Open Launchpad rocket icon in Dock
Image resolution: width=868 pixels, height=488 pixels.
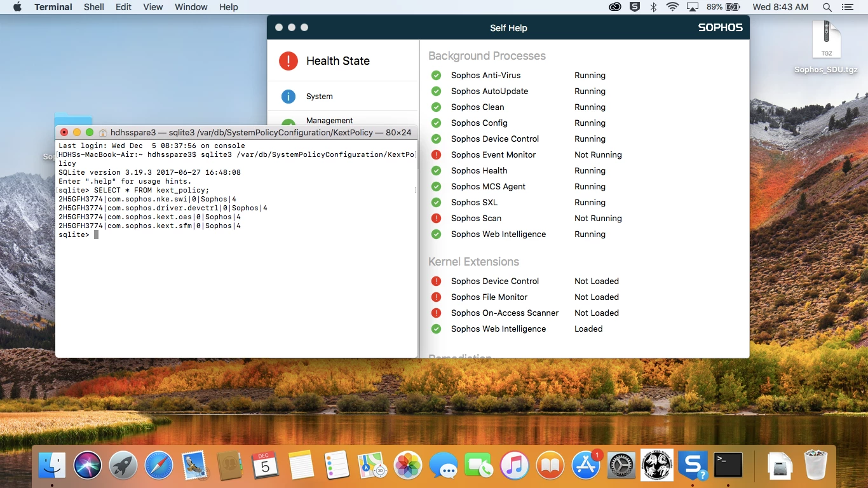[123, 466]
